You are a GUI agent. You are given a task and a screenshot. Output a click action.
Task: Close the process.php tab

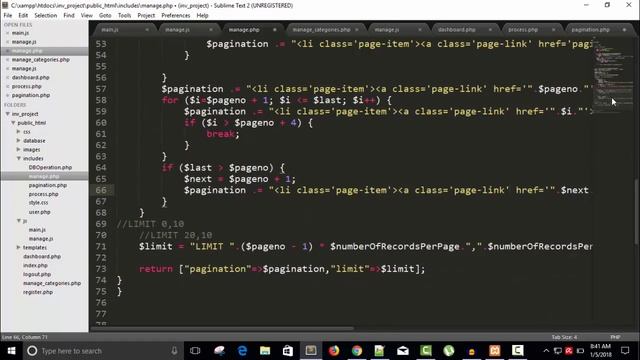[553, 30]
